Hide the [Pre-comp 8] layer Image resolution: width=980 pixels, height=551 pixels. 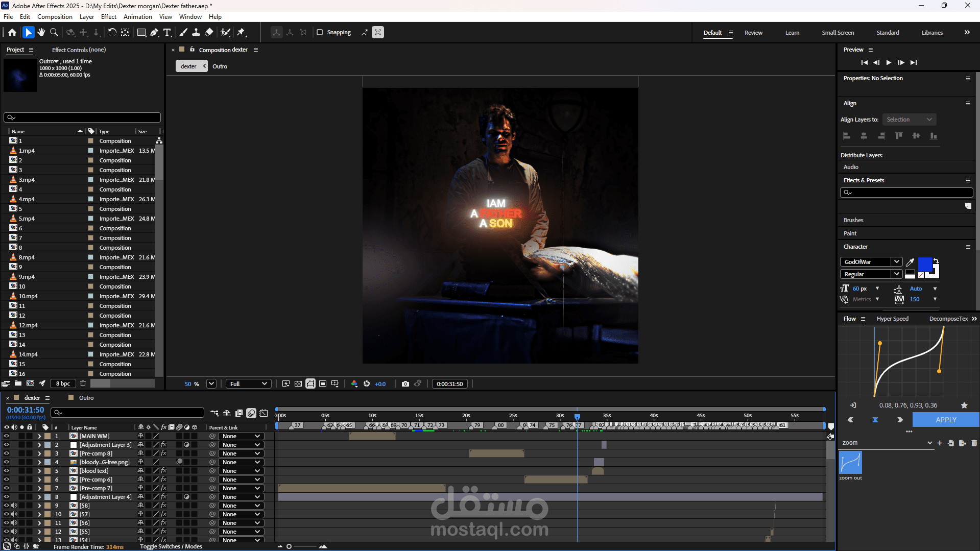pos(7,453)
